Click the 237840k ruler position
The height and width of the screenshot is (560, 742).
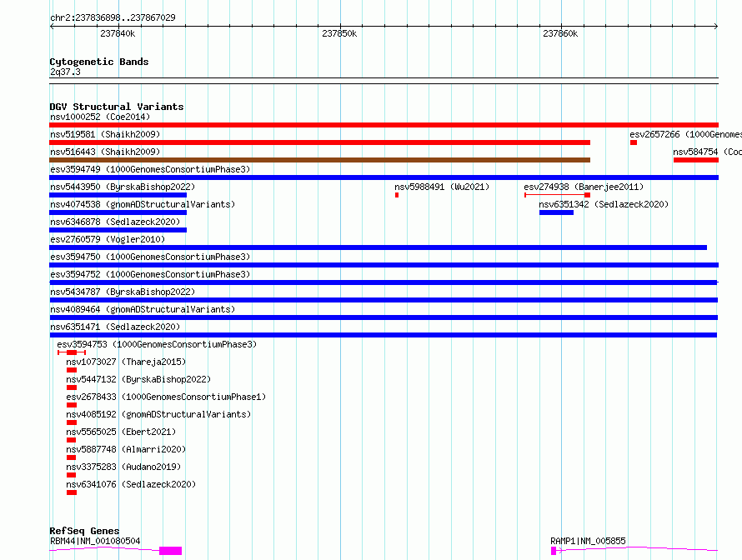click(x=118, y=33)
